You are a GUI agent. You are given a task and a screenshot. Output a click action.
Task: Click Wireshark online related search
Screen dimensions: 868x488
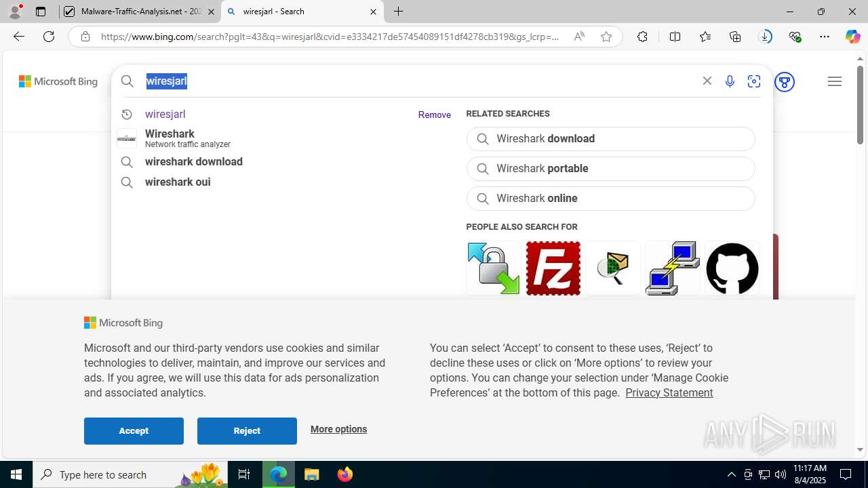[610, 199]
